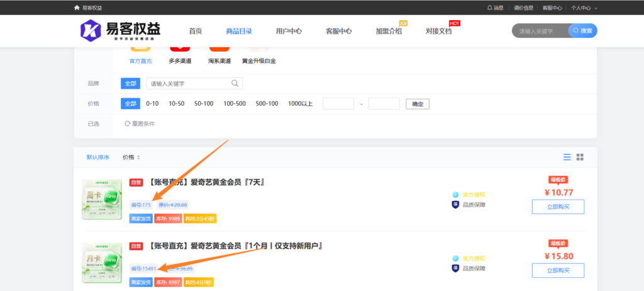Click the 官方授权 badge icon for 1个月 product
644x291 pixels.
455,258
